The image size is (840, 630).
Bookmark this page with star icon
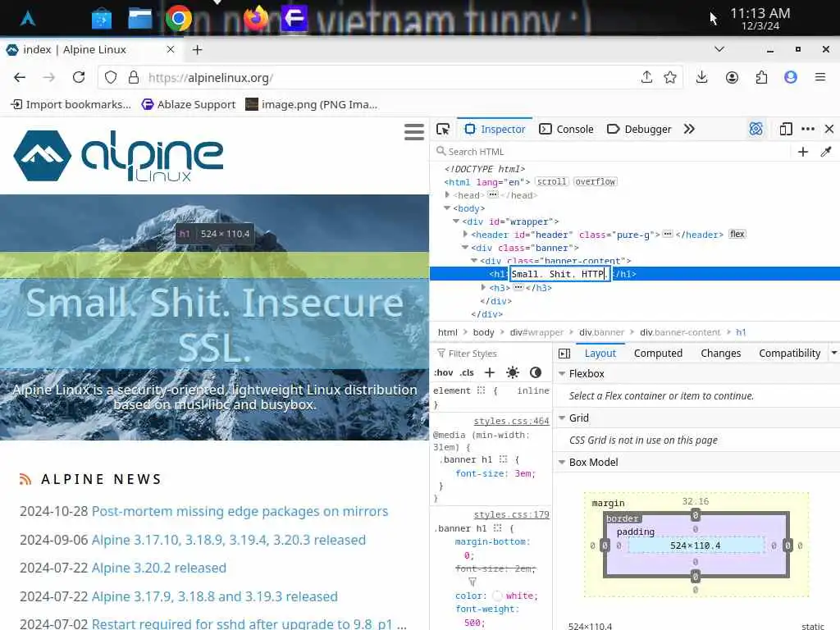[669, 78]
